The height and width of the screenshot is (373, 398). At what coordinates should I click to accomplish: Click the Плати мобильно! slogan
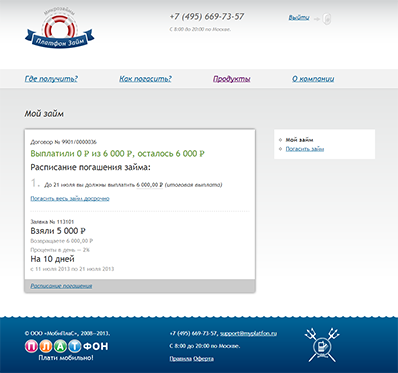click(66, 358)
